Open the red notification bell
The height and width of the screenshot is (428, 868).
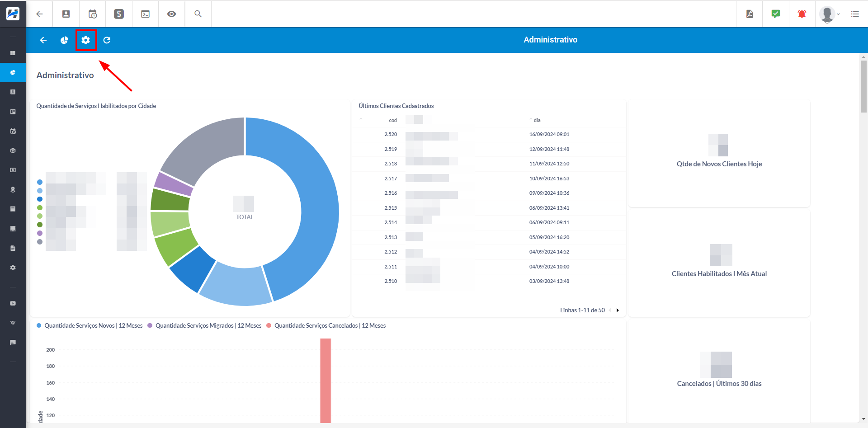802,14
